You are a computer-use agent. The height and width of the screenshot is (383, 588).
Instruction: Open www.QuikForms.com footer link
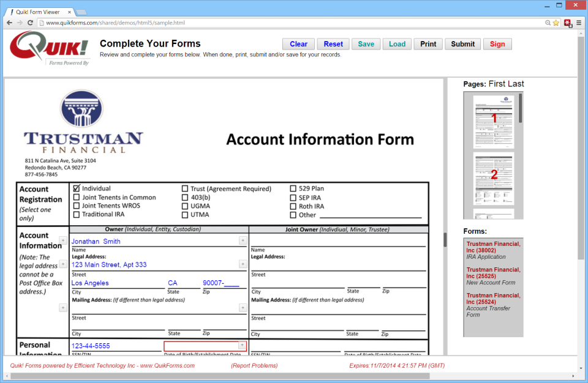167,365
